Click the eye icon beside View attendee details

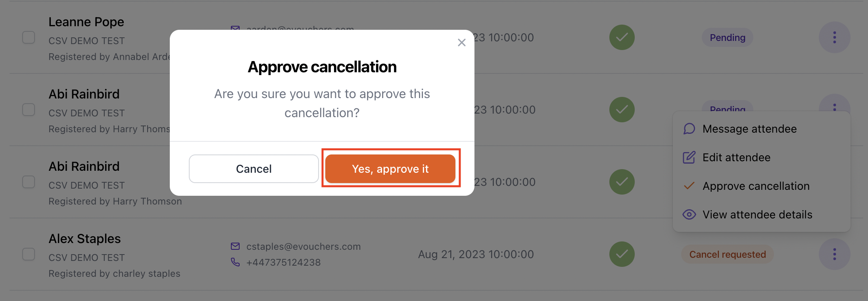coord(689,214)
